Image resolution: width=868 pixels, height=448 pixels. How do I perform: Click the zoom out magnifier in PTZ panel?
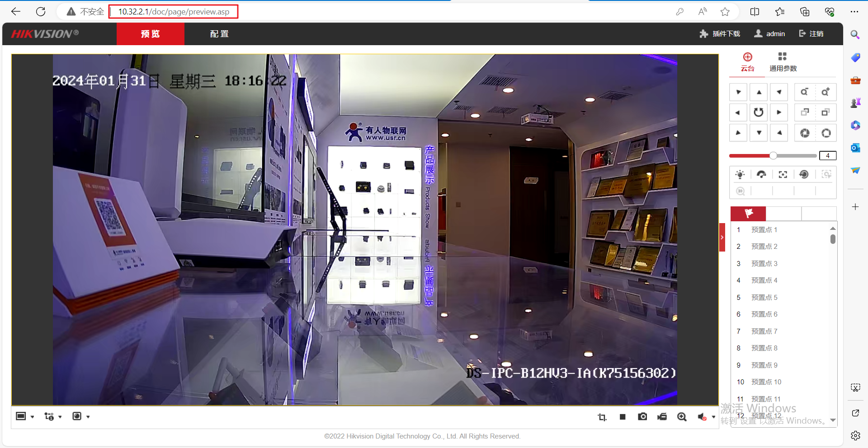[804, 92]
